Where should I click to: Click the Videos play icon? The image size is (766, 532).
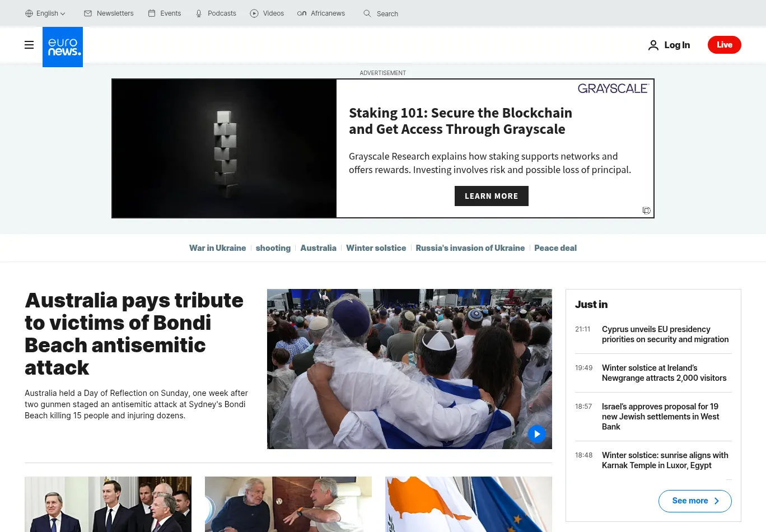tap(254, 13)
